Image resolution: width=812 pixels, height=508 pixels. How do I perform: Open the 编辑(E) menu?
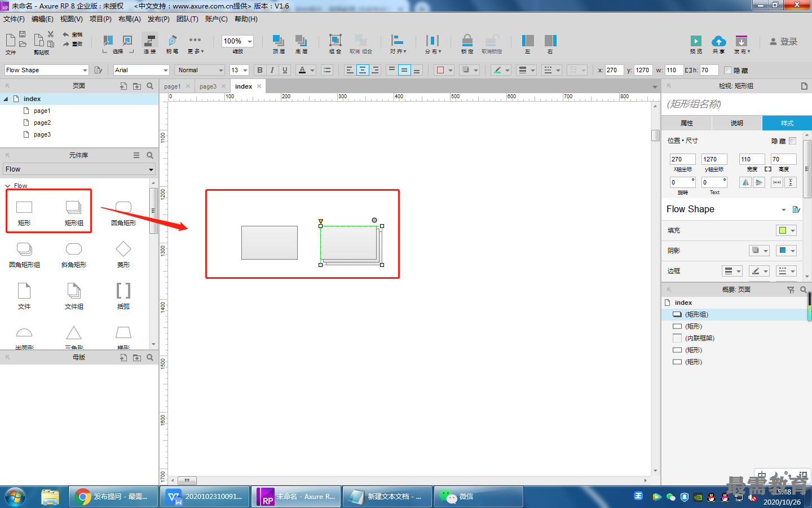pos(42,19)
